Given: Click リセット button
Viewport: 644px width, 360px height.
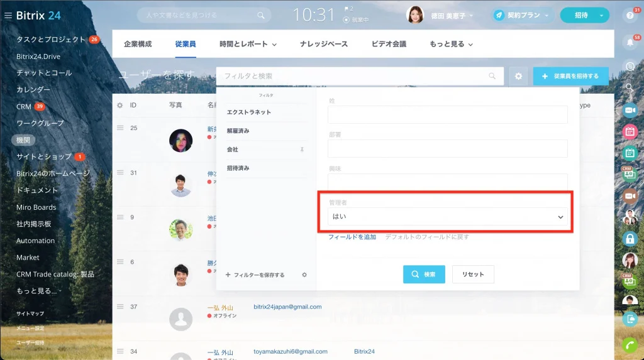Looking at the screenshot, I should [x=473, y=274].
